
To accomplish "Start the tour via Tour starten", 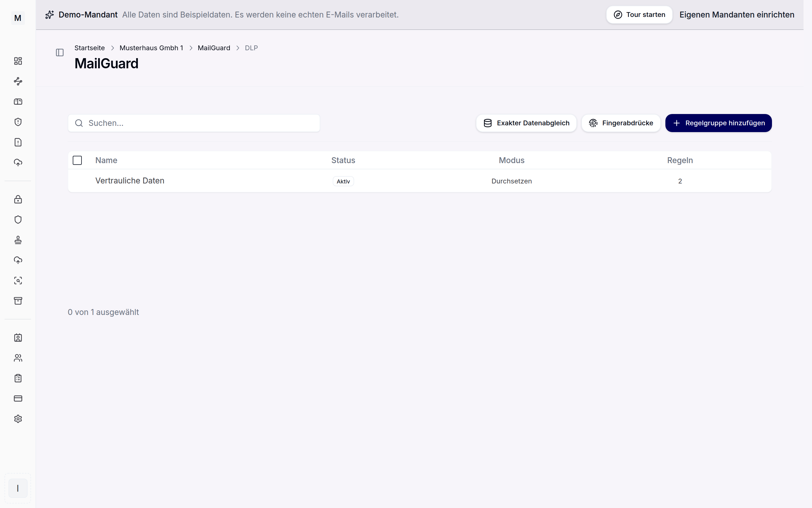I will [x=639, y=15].
